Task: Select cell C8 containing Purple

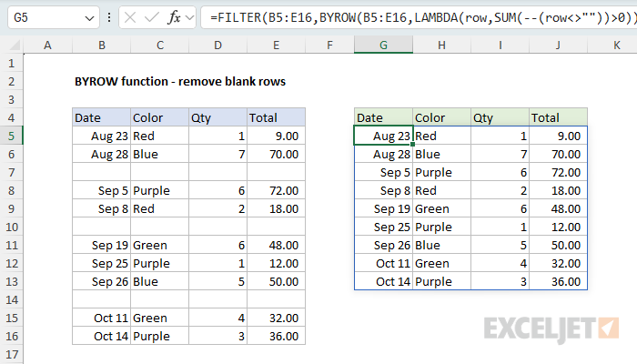Action: [x=159, y=190]
